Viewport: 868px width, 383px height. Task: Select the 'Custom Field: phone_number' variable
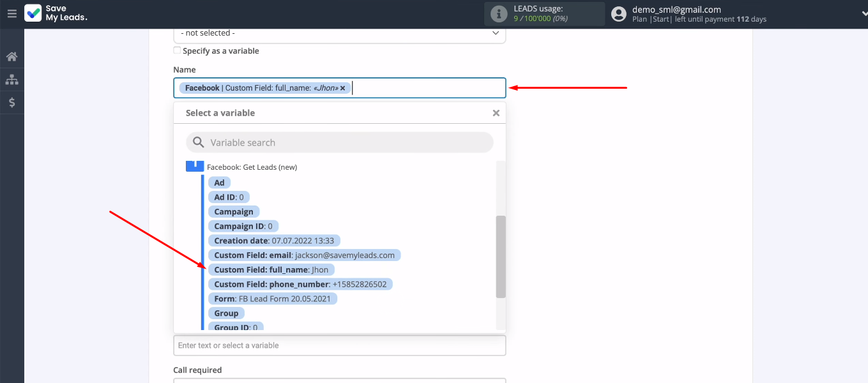(301, 284)
